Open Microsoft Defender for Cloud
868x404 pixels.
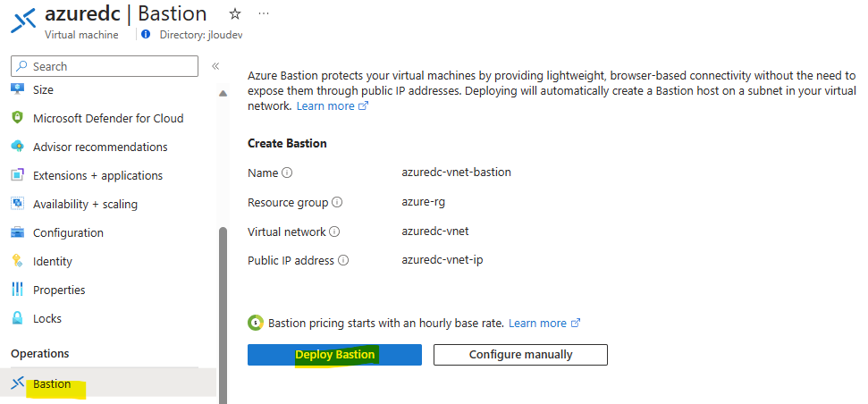(108, 119)
